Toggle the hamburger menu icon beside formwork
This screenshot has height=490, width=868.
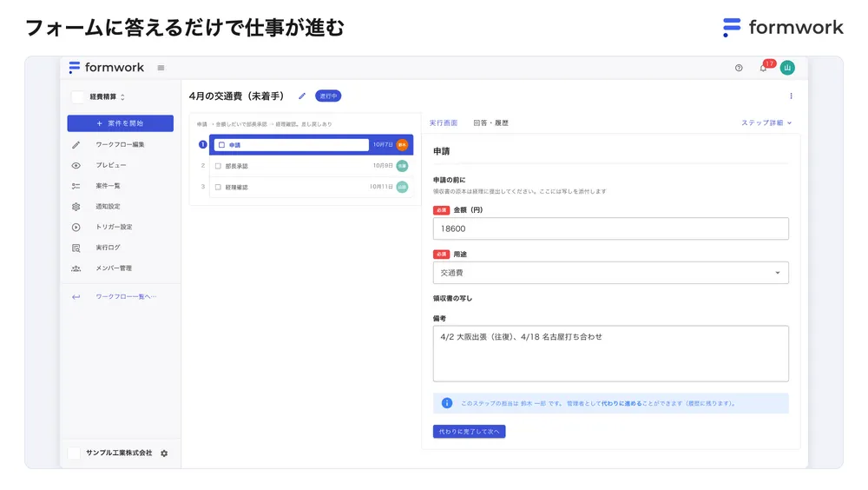pos(161,68)
